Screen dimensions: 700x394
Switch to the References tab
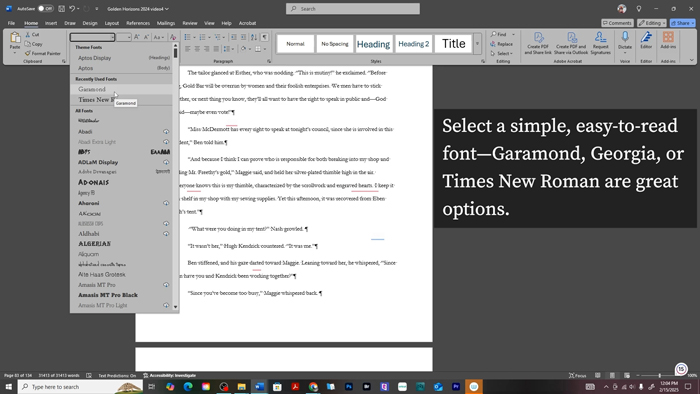(138, 23)
